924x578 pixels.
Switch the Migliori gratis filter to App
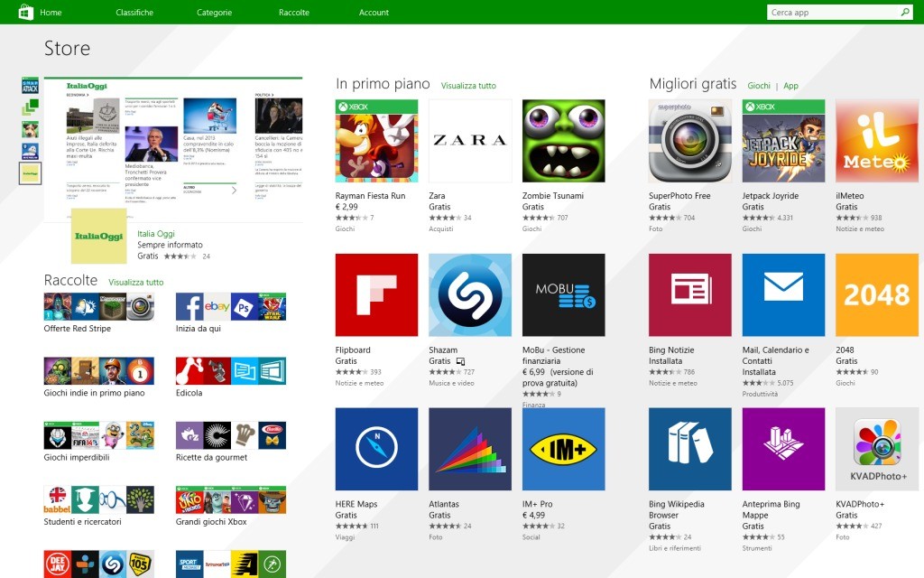[x=790, y=85]
